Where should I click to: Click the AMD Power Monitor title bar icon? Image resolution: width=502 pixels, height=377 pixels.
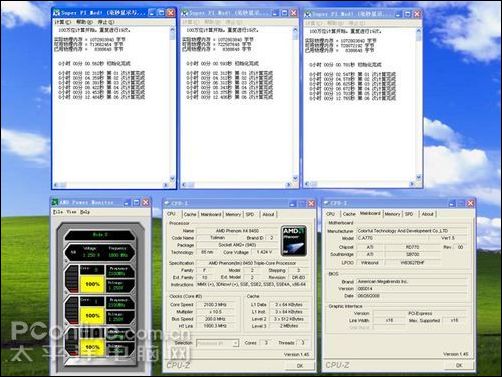[x=55, y=202]
